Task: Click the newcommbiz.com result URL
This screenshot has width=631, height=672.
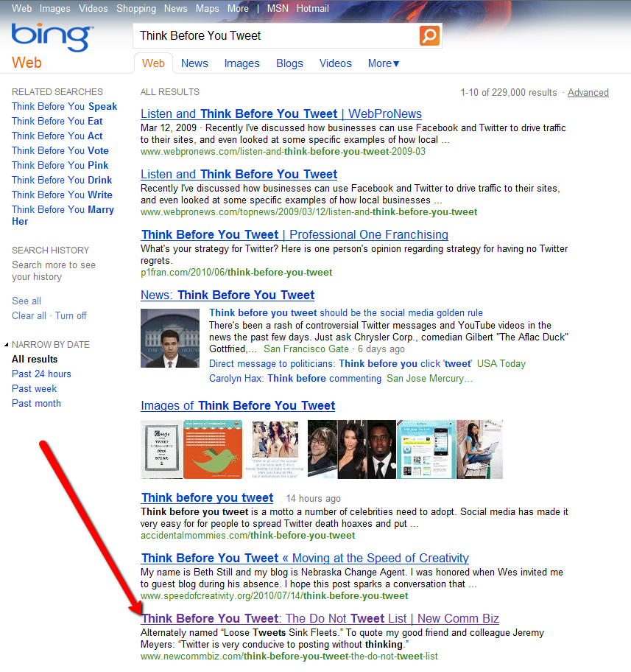Action: [289, 656]
